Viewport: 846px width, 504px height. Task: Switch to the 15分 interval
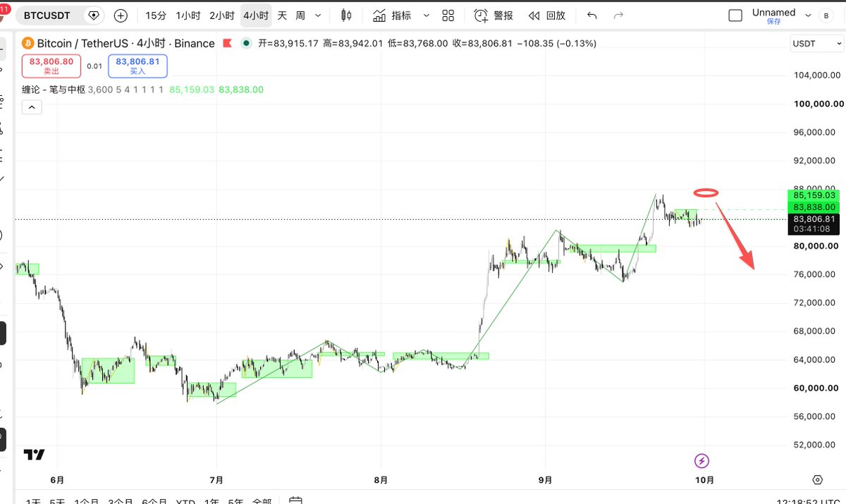(156, 16)
